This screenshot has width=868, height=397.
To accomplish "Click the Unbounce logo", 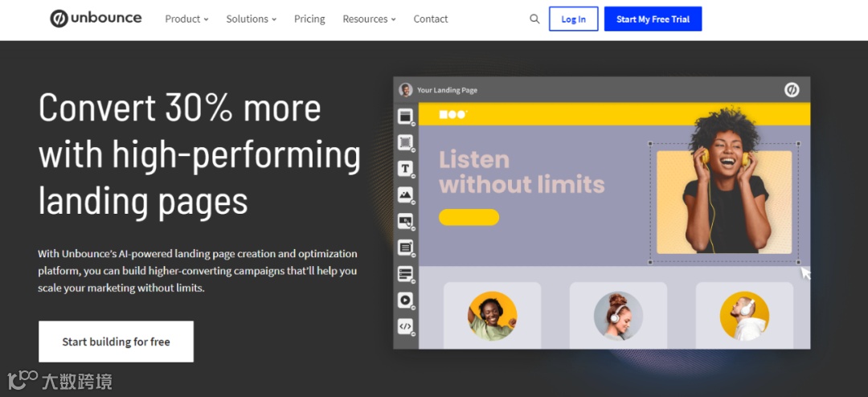I will [96, 18].
